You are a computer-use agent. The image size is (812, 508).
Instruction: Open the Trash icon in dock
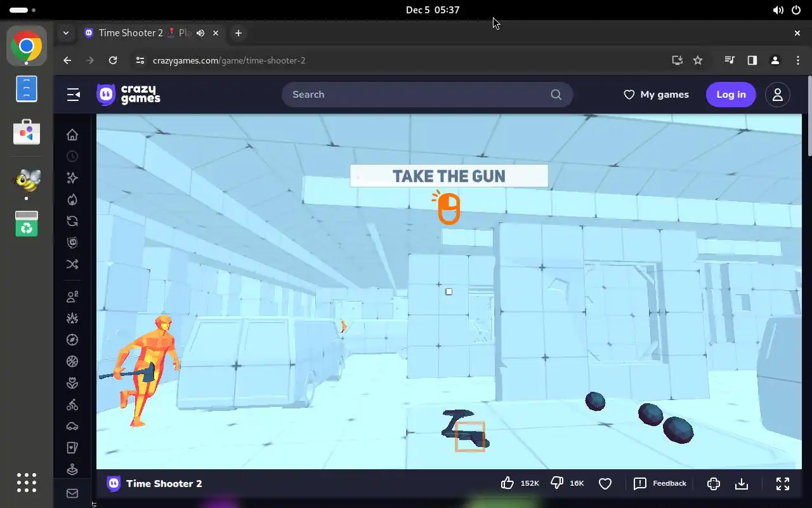(27, 224)
